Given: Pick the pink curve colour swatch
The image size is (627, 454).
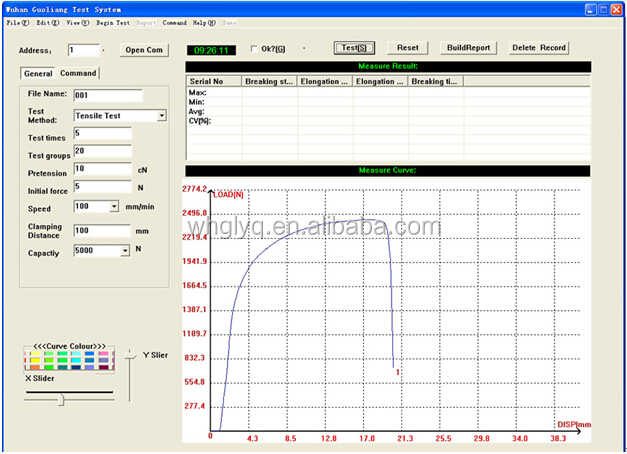Looking at the screenshot, I should click(x=104, y=354).
